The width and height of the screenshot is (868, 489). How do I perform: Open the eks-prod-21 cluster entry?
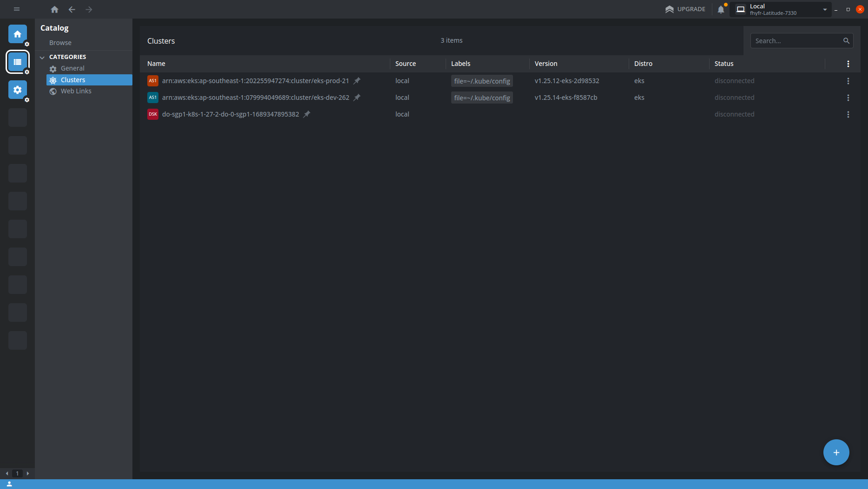coord(255,81)
